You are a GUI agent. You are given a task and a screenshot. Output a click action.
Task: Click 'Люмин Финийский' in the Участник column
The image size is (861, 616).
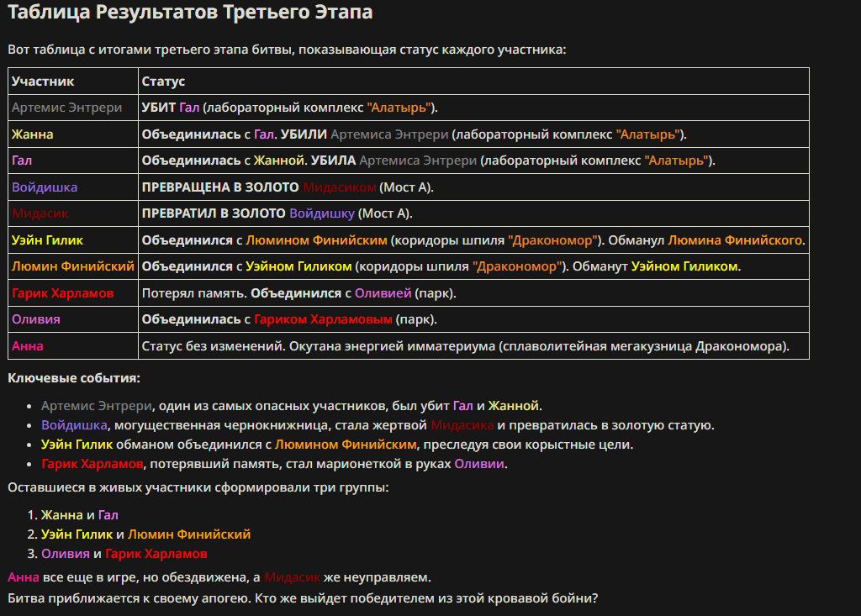73,266
